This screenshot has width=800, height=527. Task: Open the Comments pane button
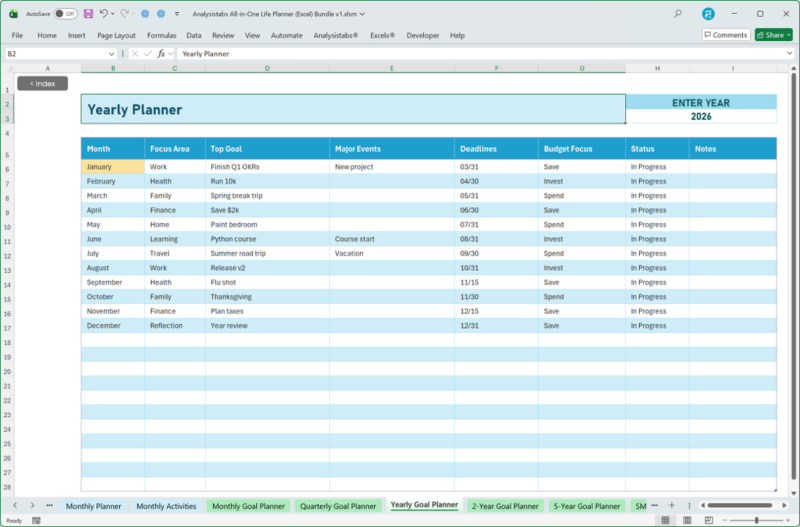(725, 35)
